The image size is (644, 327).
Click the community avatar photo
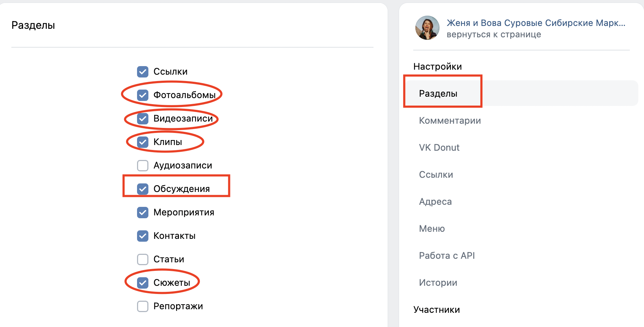427,28
